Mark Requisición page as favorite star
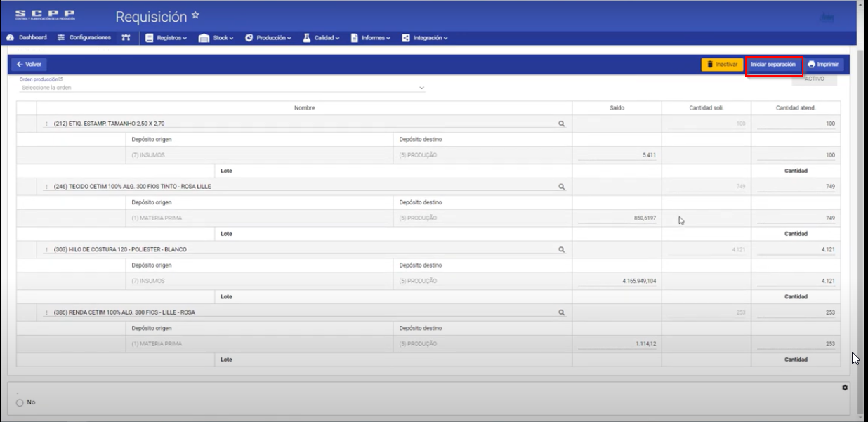Screen dimensions: 868x422 tap(195, 15)
